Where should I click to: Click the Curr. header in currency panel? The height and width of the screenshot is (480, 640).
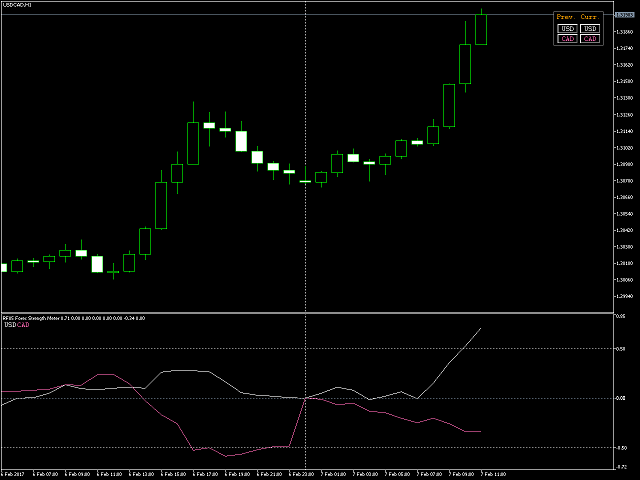(590, 17)
